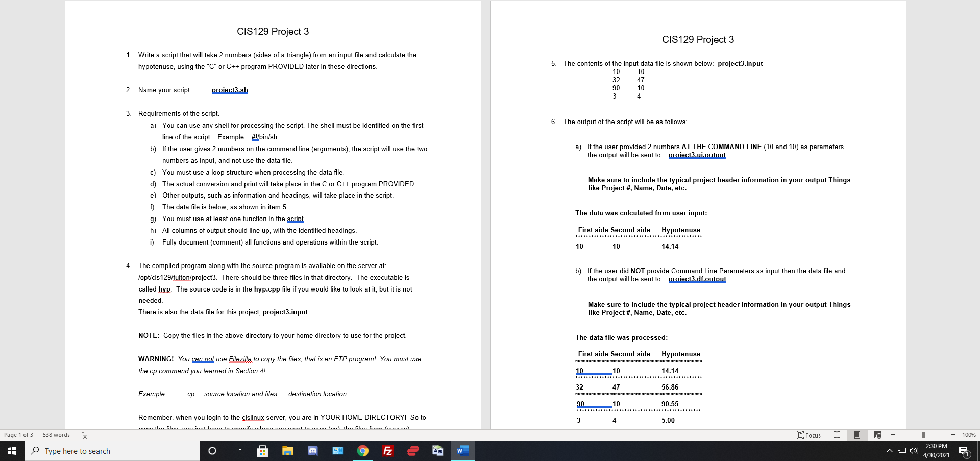Open Discord from the taskbar
Viewport: 980px width, 461px height.
point(312,451)
